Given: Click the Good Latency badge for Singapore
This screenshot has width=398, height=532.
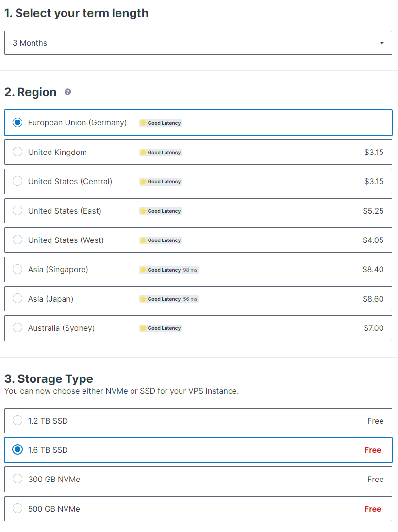Looking at the screenshot, I should 168,270.
